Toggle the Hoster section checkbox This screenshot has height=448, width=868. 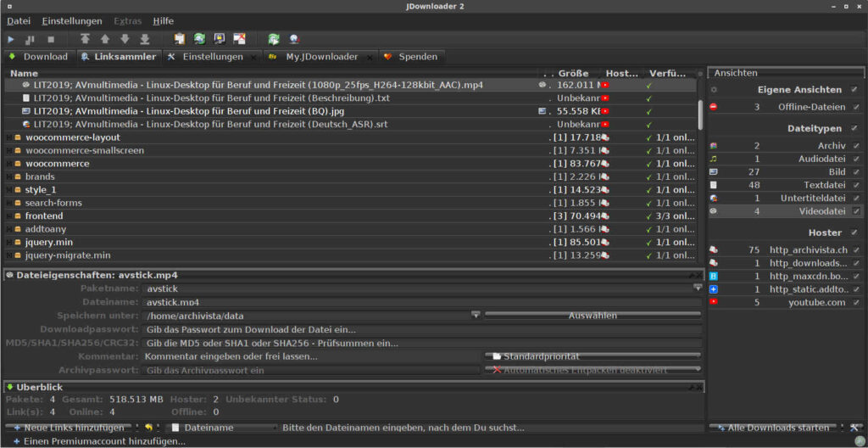(x=854, y=232)
